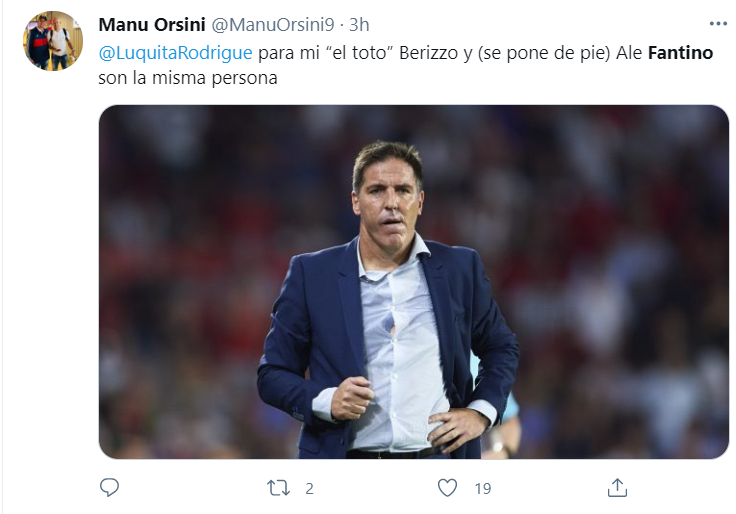Reply to Manu Orsini's tweet
The height and width of the screenshot is (514, 736).
pyautogui.click(x=110, y=487)
